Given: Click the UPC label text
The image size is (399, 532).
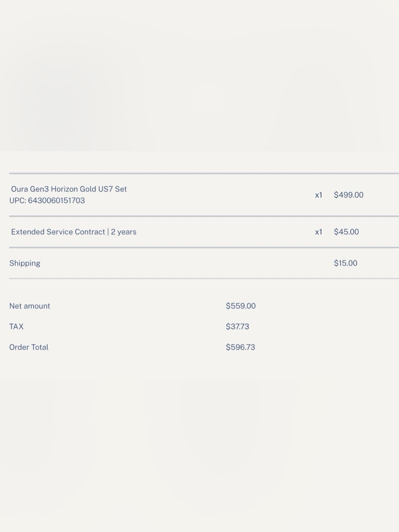Looking at the screenshot, I should (18, 200).
